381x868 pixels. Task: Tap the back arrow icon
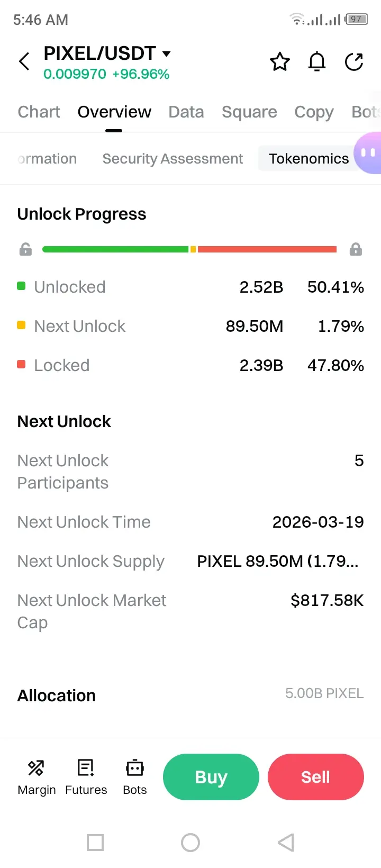[x=24, y=61]
